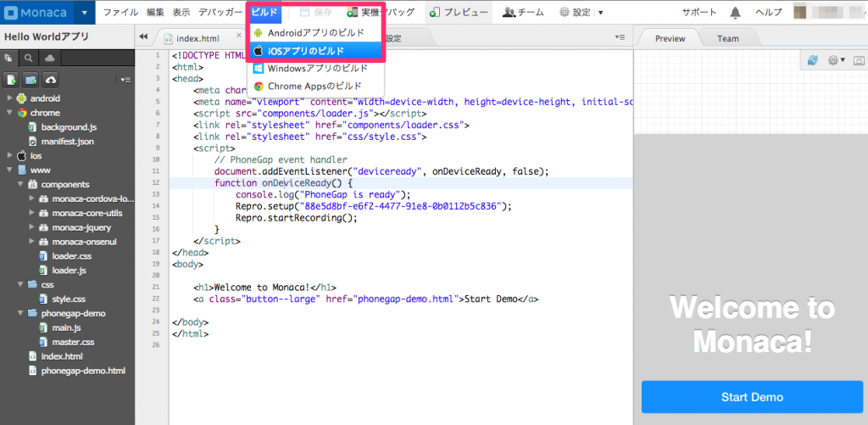Choose Windowsアプリのビルド from the menu
868x425 pixels.
[x=316, y=69]
